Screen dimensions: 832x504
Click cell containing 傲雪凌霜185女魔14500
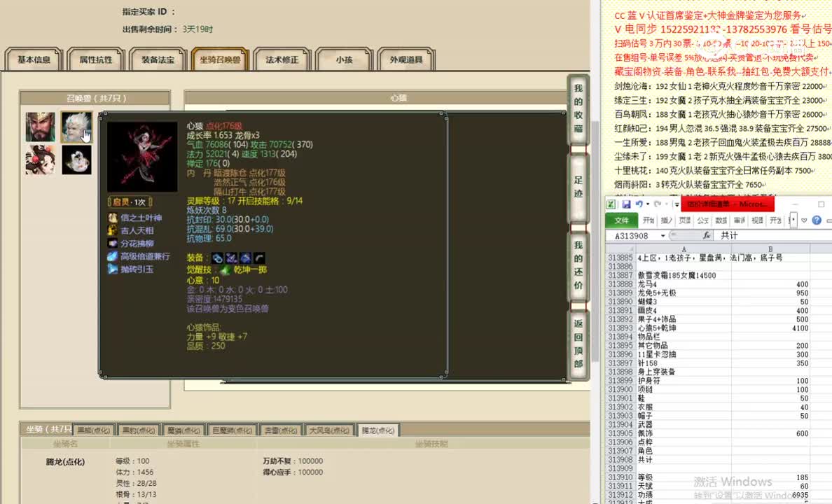pos(684,275)
